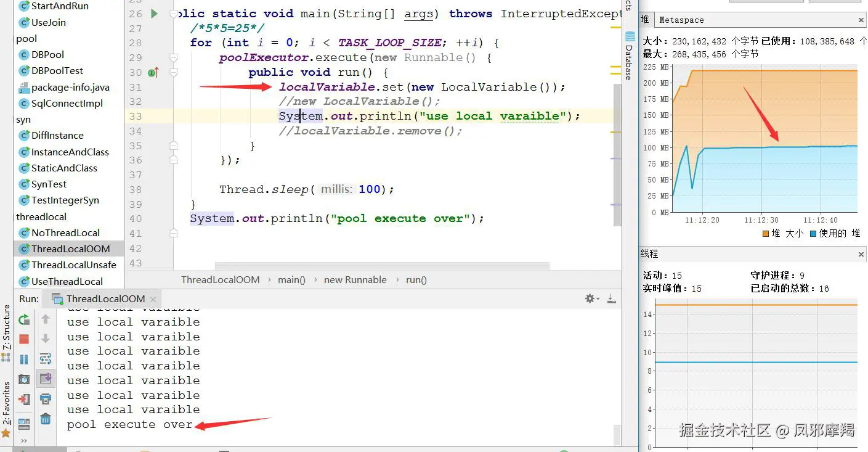This screenshot has width=868, height=452.
Task: Select the pool package node
Action: [26, 38]
